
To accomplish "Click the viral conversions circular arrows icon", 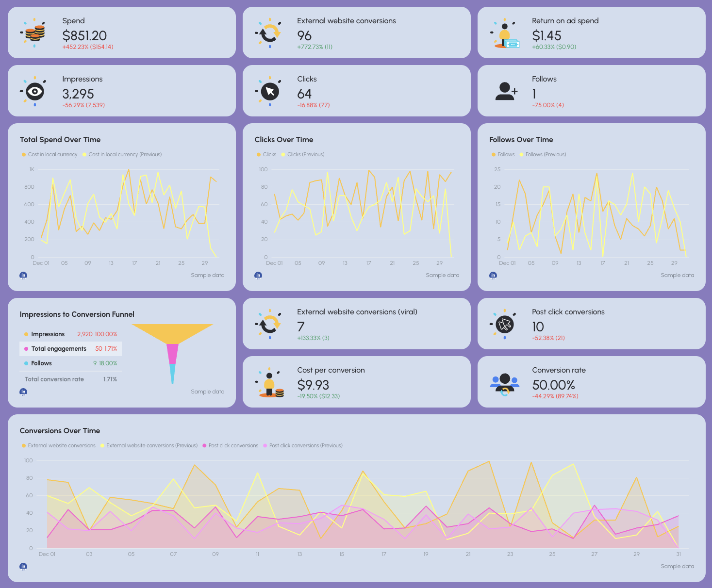I will (268, 324).
